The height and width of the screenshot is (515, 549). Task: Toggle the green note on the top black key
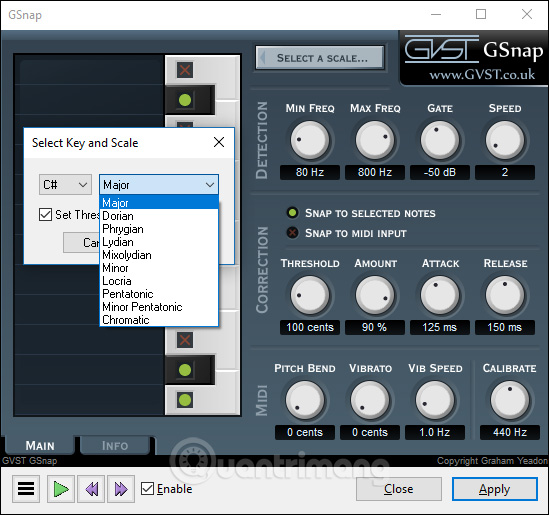point(185,100)
